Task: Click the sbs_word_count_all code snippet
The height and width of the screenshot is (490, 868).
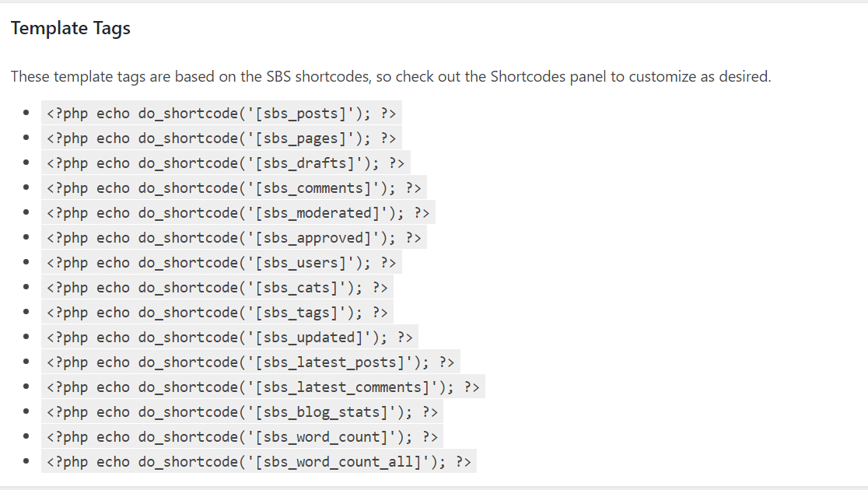Action: (259, 462)
